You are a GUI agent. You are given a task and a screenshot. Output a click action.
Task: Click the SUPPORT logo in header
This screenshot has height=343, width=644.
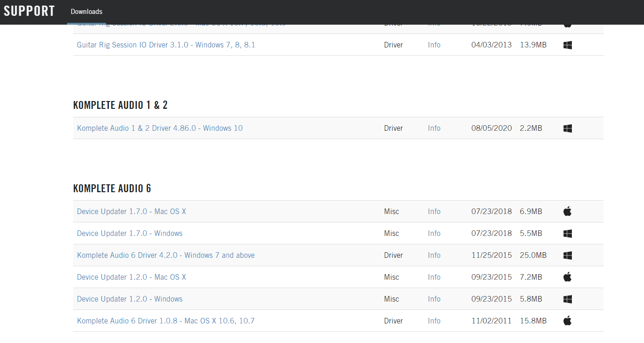click(29, 11)
